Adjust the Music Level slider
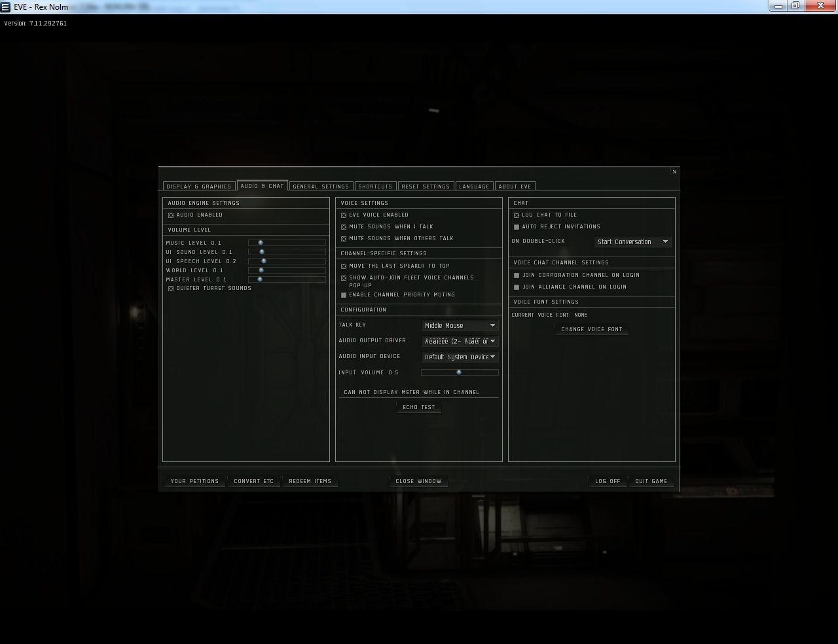This screenshot has width=838, height=644. point(287,243)
